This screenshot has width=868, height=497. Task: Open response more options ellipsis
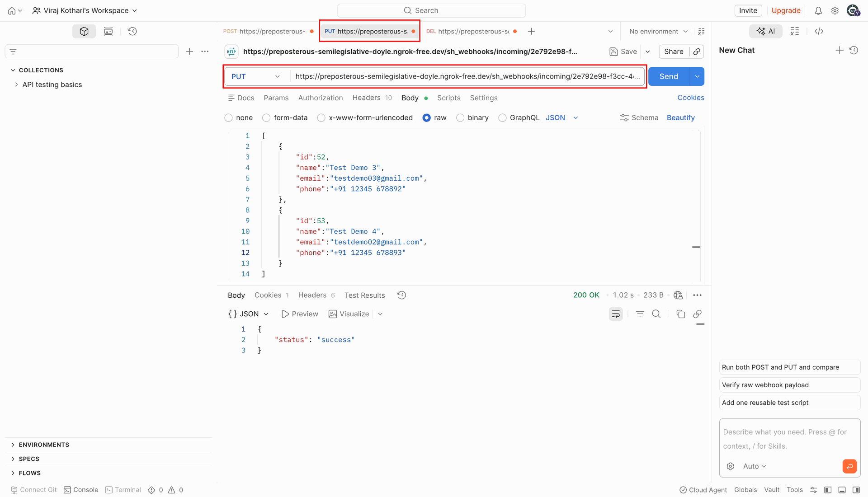coord(697,295)
